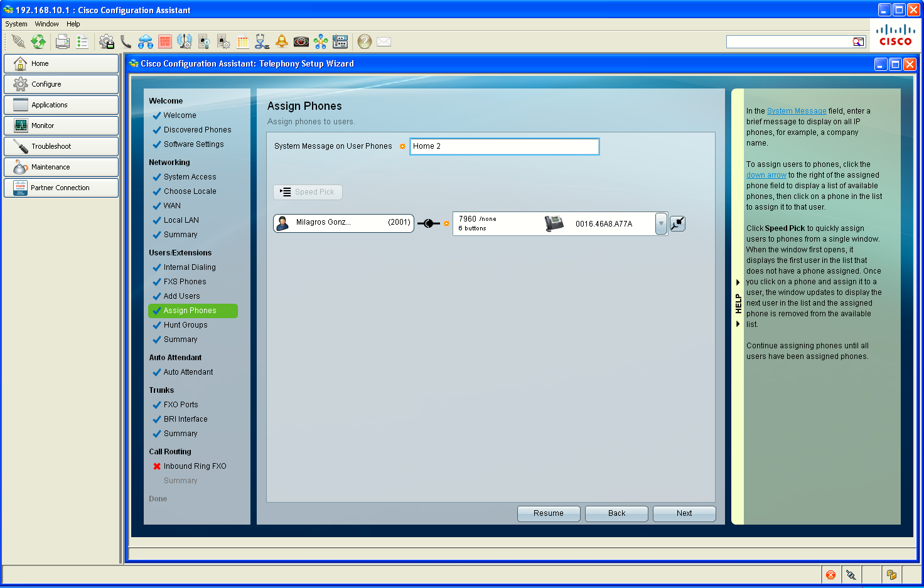
Task: Go to the Add Users wizard step
Action: coord(181,296)
